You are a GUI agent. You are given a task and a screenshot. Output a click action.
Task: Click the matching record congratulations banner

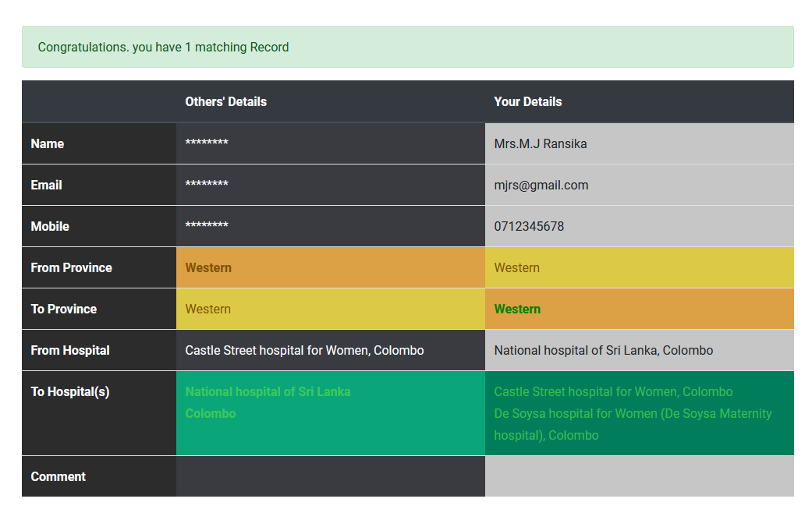click(x=407, y=47)
